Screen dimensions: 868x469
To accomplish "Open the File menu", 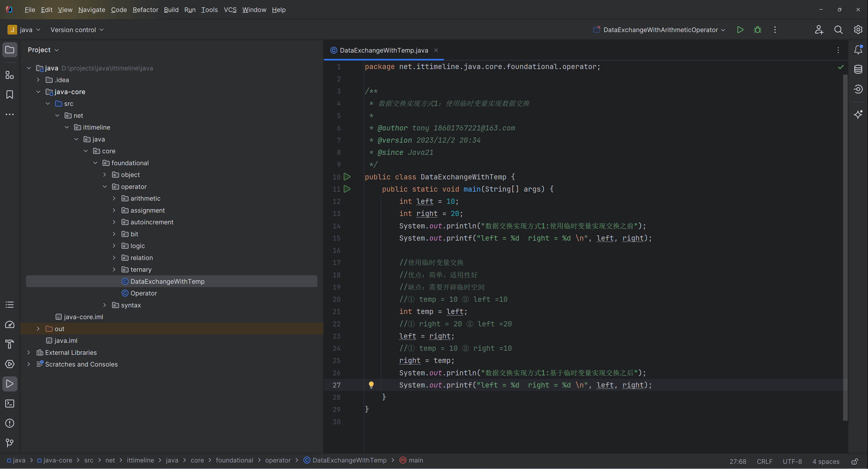I will tap(30, 10).
